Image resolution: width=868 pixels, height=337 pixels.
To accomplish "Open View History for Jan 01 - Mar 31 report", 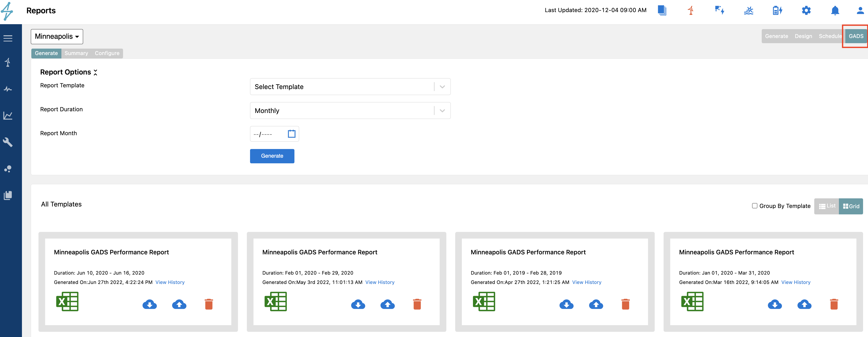I will 796,282.
